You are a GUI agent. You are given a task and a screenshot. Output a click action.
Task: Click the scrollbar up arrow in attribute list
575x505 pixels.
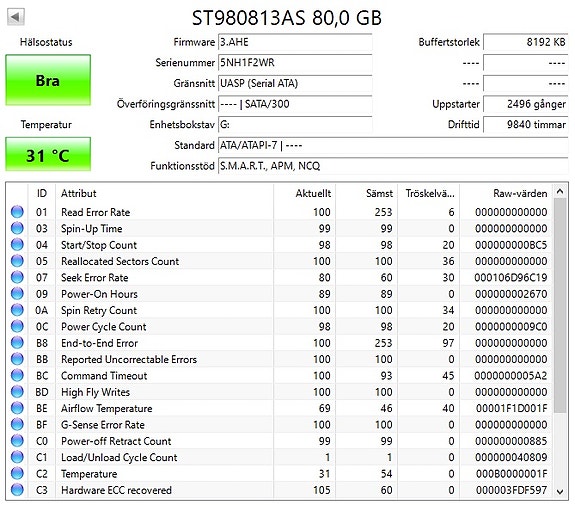coord(560,191)
